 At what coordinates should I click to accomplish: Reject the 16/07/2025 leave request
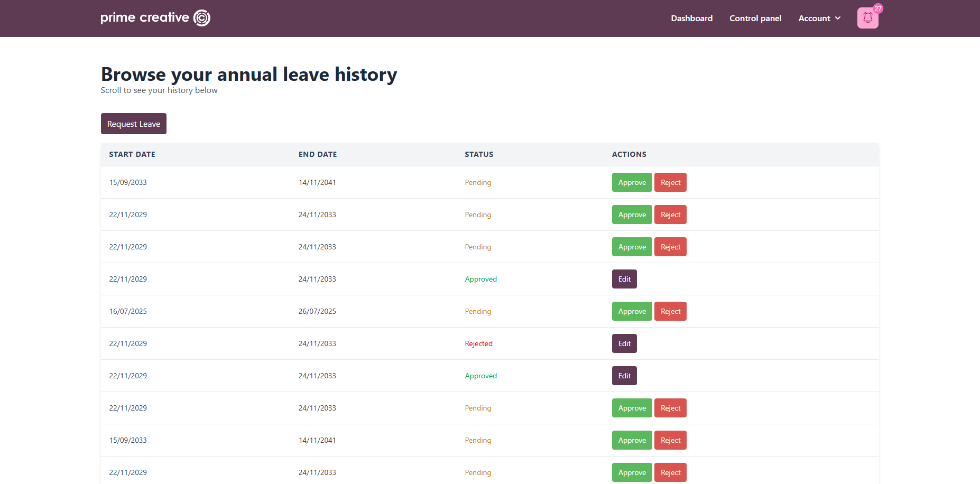point(670,311)
